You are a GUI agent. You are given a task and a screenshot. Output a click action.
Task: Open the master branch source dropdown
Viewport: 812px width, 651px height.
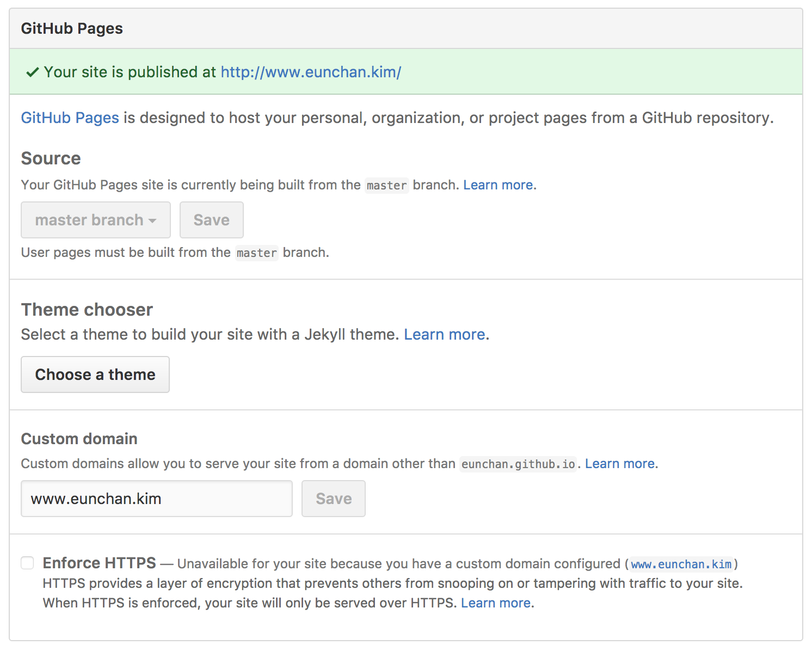tap(96, 220)
